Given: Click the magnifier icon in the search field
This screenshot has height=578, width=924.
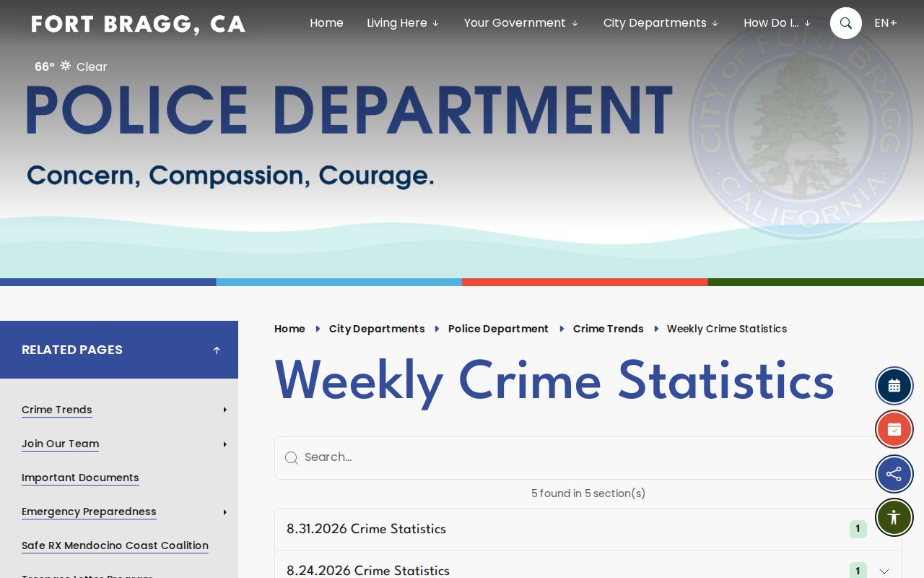Looking at the screenshot, I should (292, 458).
